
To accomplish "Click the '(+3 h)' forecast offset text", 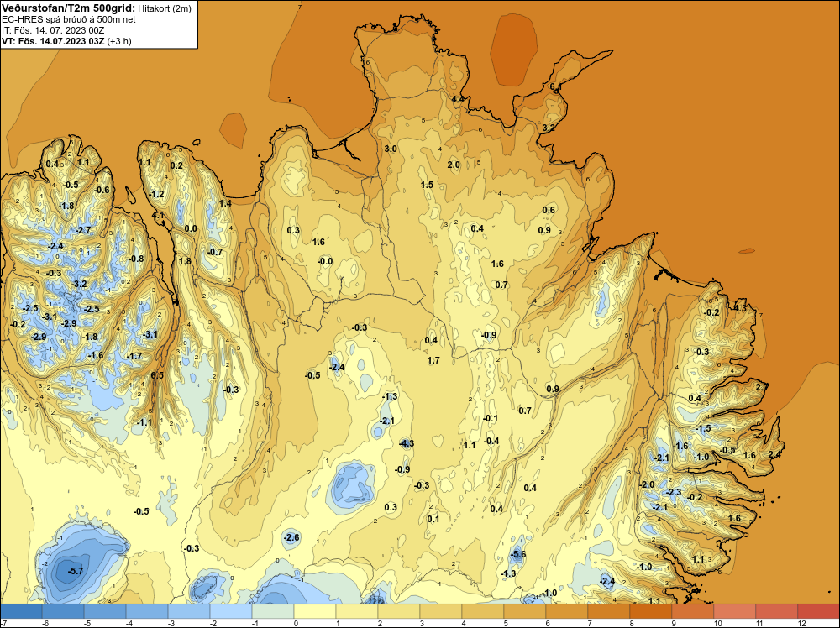I will 119,41.
